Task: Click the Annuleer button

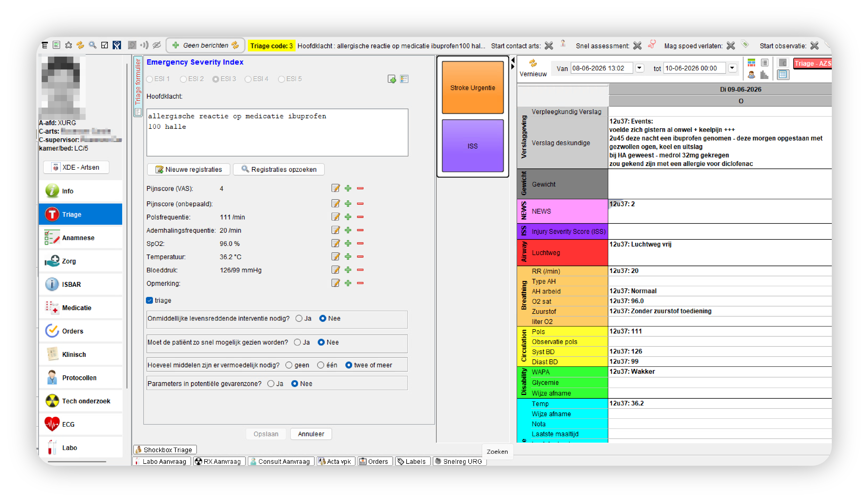Action: (x=311, y=434)
